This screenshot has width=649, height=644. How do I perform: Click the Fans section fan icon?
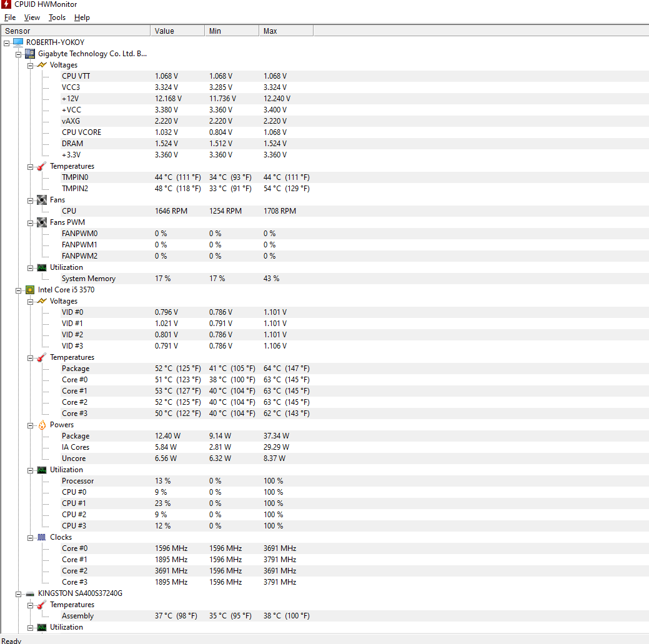tap(42, 200)
